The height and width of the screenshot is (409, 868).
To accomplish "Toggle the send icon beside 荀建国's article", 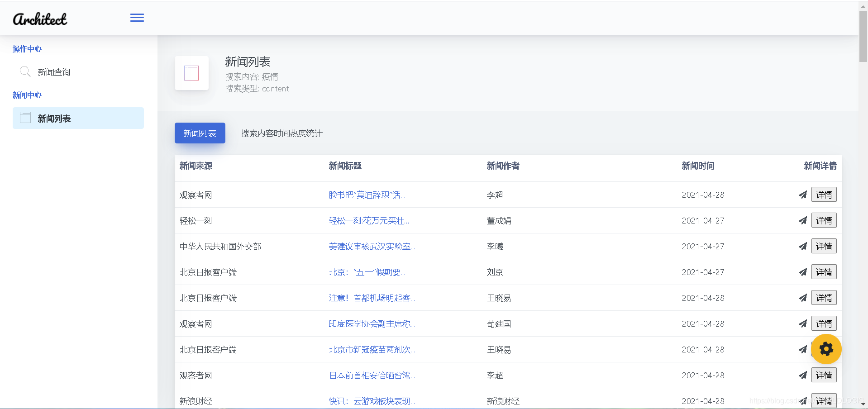I will 803,323.
